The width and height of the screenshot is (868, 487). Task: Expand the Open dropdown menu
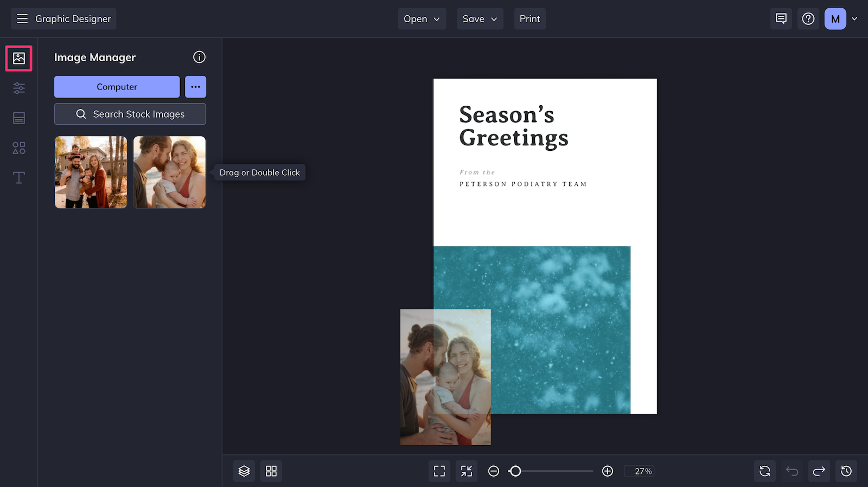[x=422, y=18]
